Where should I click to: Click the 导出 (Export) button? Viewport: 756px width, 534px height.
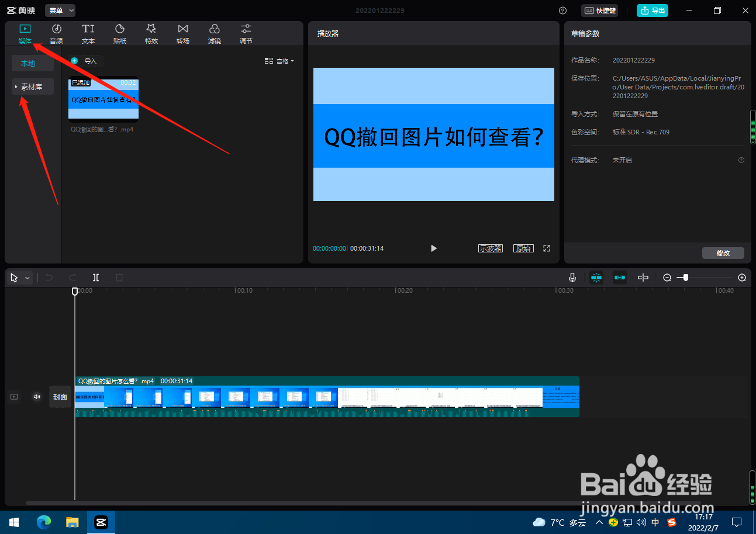coord(653,11)
